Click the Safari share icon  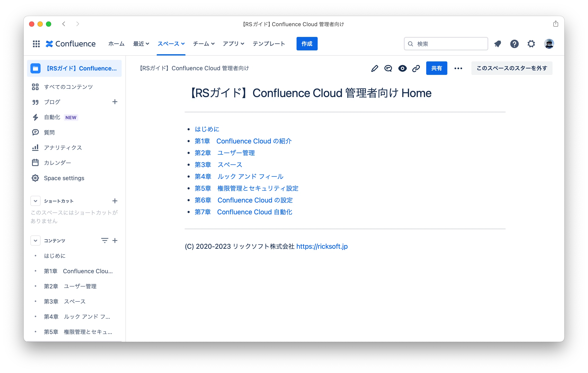click(555, 24)
